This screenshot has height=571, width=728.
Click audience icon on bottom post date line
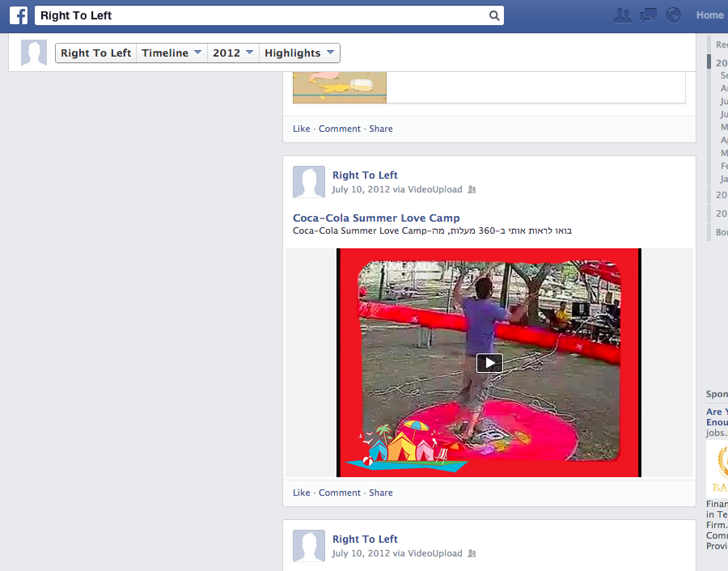click(472, 553)
